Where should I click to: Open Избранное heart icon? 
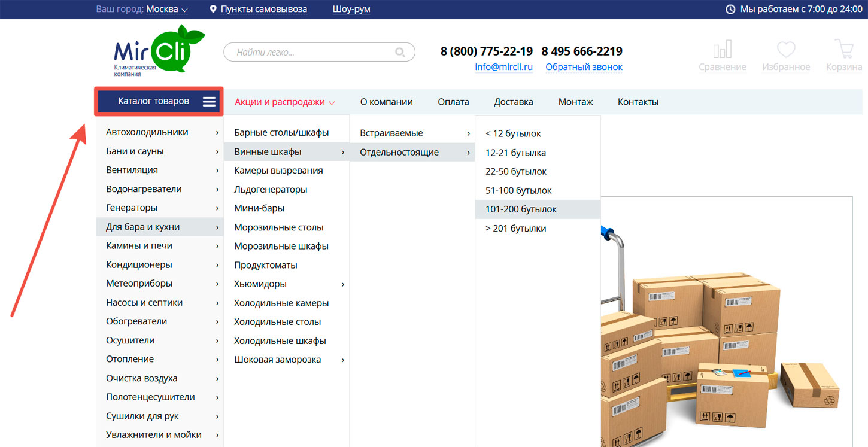[786, 50]
